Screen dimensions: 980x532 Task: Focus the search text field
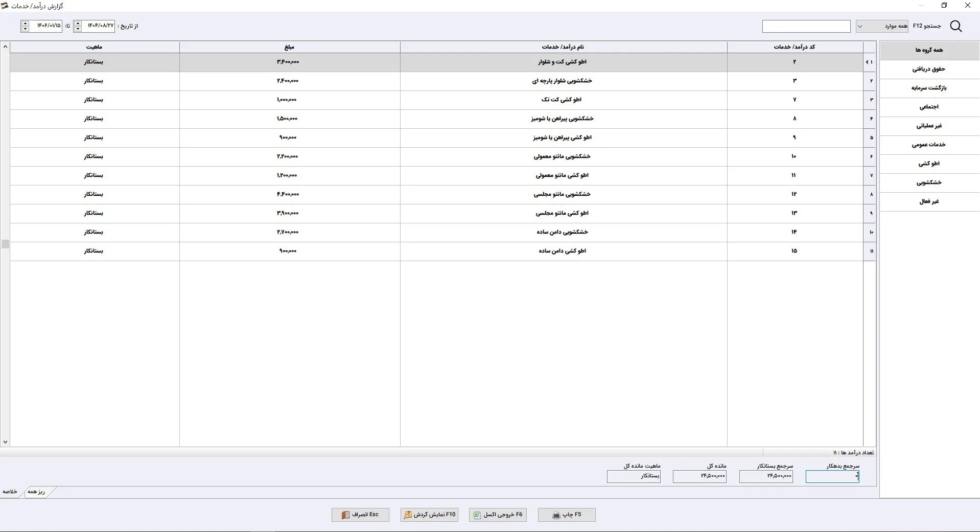click(x=806, y=26)
